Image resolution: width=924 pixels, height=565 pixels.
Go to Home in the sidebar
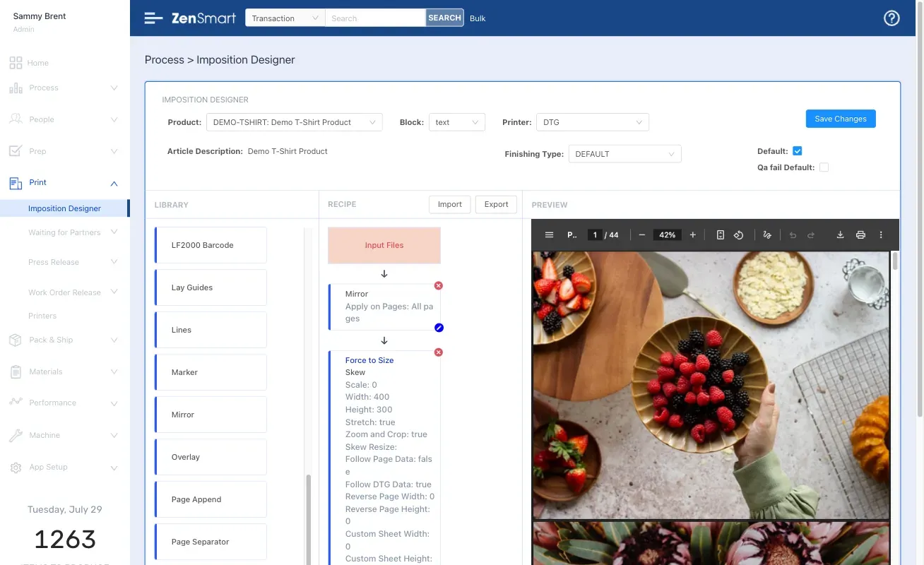click(38, 63)
